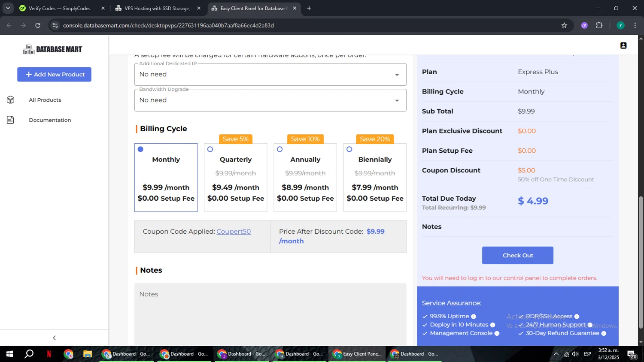Click the $7.99 /month Biennially price

coord(375,187)
